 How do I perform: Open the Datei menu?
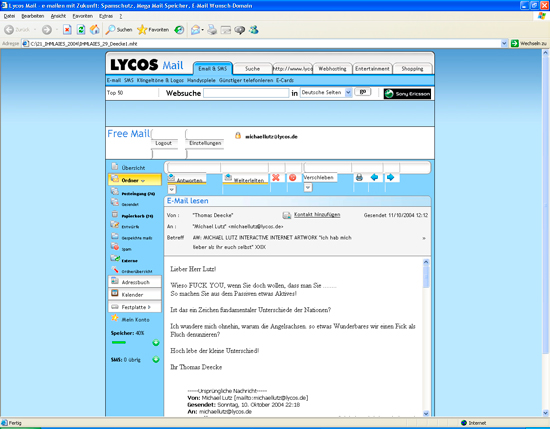point(9,16)
